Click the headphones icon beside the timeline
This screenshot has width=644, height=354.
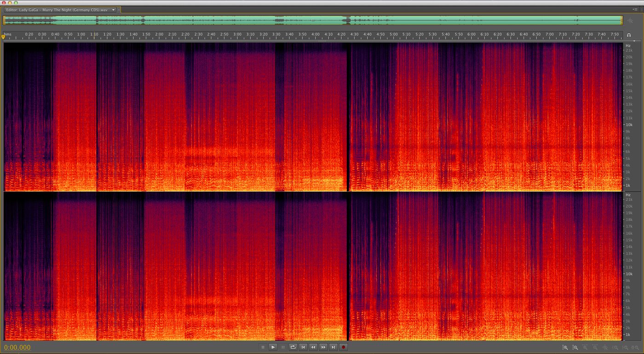pos(629,35)
